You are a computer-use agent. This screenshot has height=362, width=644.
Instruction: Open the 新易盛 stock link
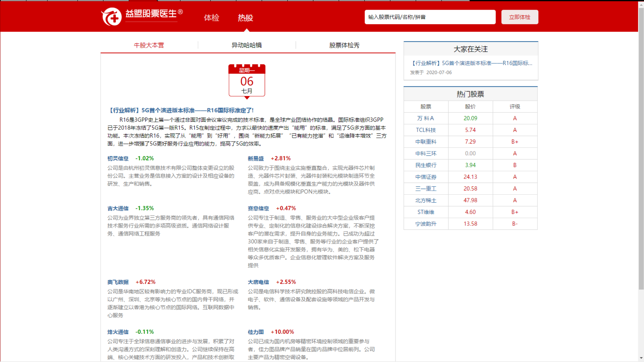(x=255, y=158)
